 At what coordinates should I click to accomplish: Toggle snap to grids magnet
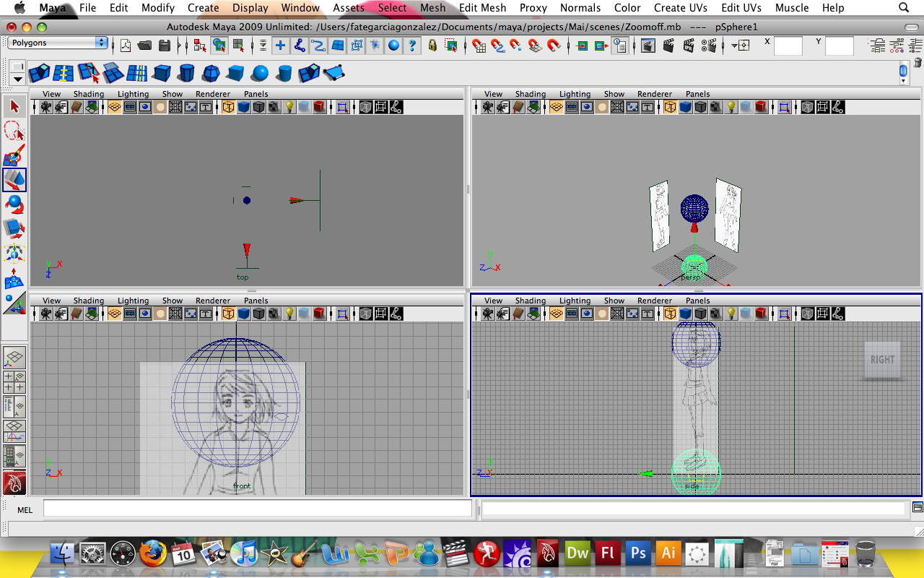click(x=479, y=46)
